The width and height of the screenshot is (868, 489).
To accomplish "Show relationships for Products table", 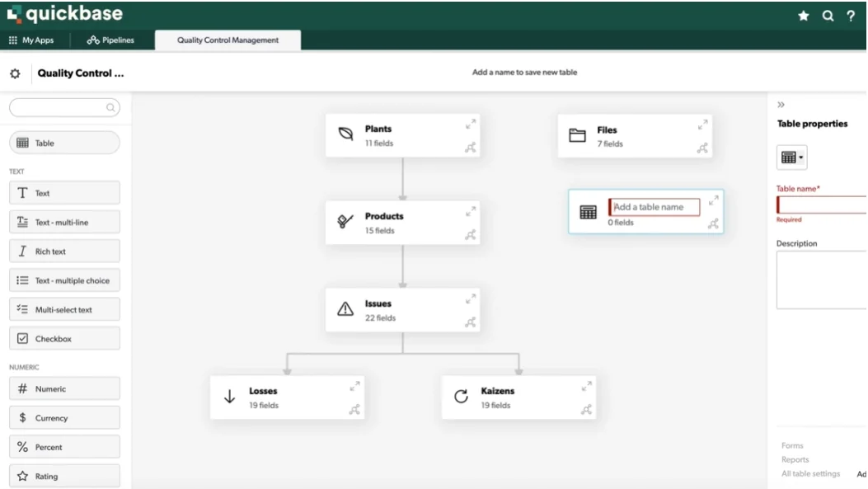I will click(x=470, y=235).
